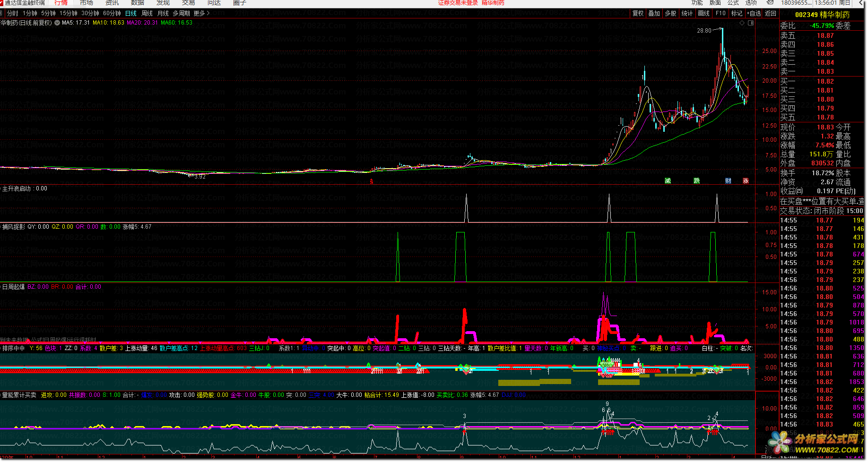The image size is (868, 462).
Task: Open the 交易 menu
Action: click(189, 2)
